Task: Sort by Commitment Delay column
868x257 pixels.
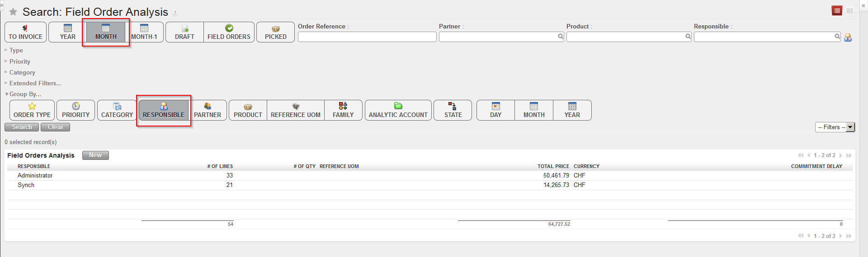Action: 816,166
